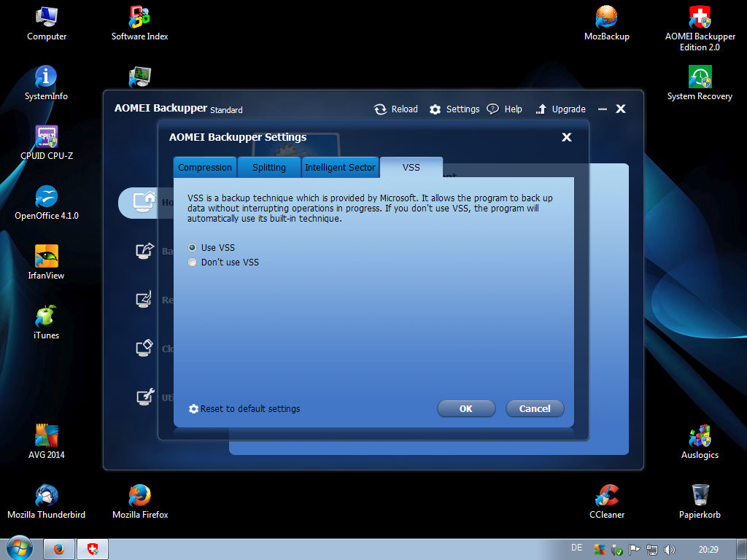
Task: Select the OpenOffice 4.1.0 desktop icon
Action: [46, 203]
